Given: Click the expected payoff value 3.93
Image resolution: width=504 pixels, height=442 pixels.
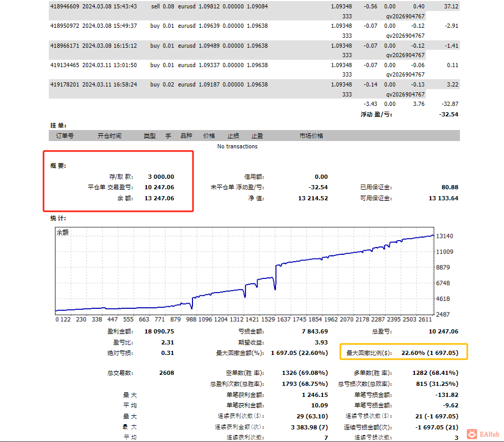Looking at the screenshot, I should pos(321,342).
